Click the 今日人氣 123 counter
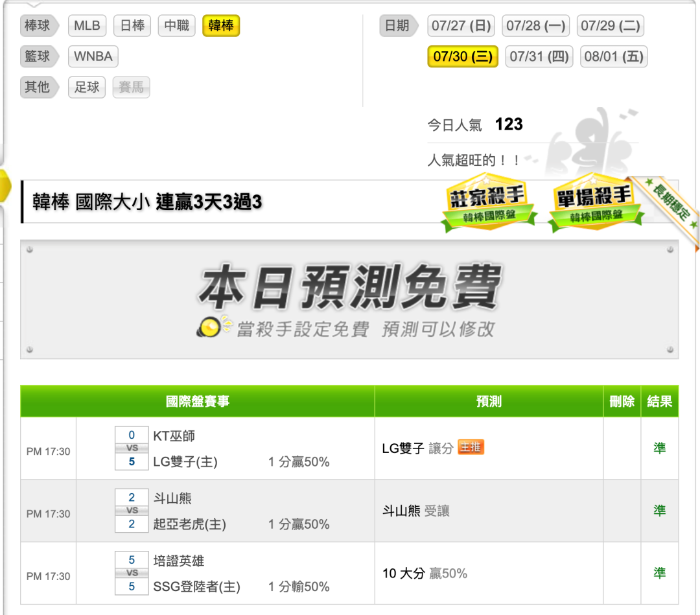 pyautogui.click(x=475, y=124)
